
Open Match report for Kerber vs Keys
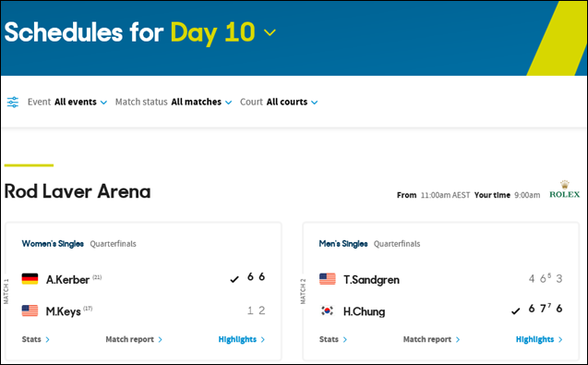coord(134,339)
